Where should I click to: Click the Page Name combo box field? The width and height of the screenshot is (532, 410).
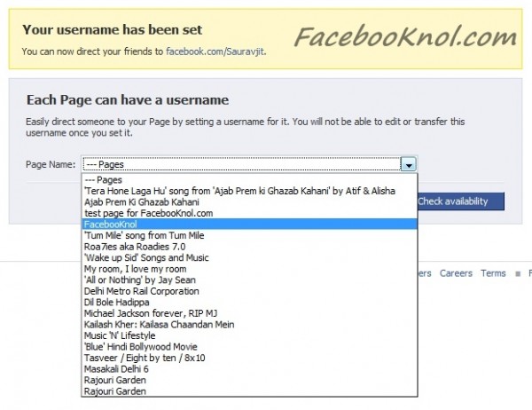point(249,165)
